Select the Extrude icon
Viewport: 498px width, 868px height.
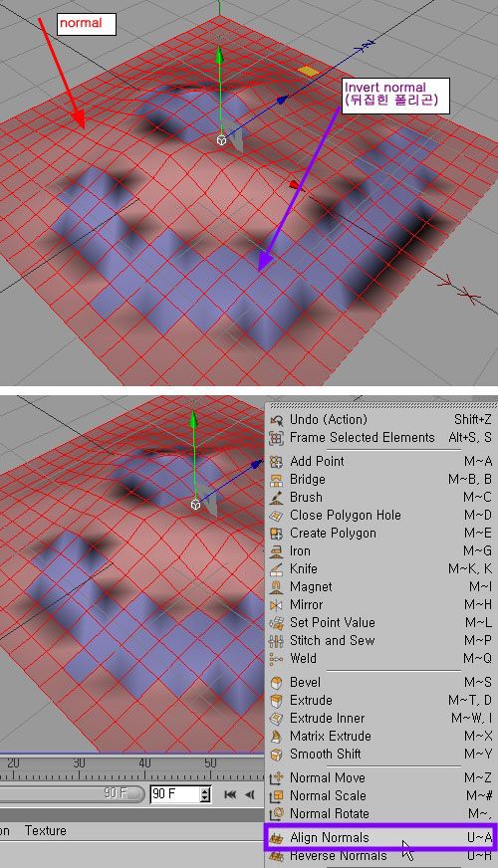276,700
